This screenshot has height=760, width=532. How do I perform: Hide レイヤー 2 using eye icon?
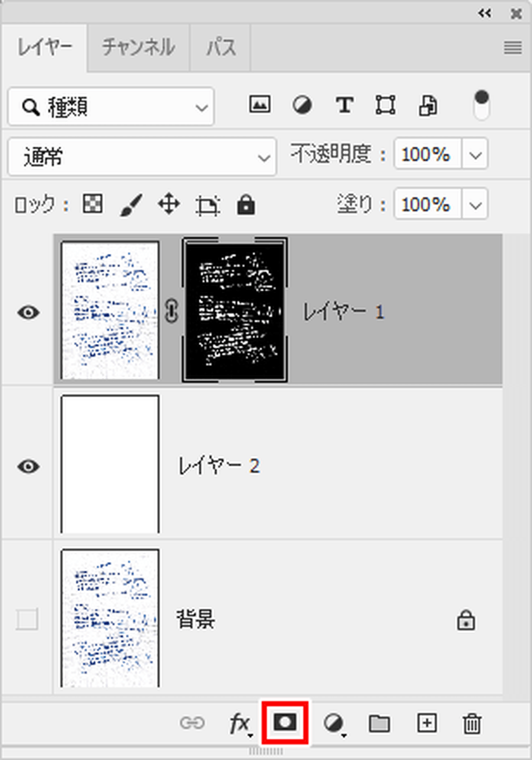28,466
